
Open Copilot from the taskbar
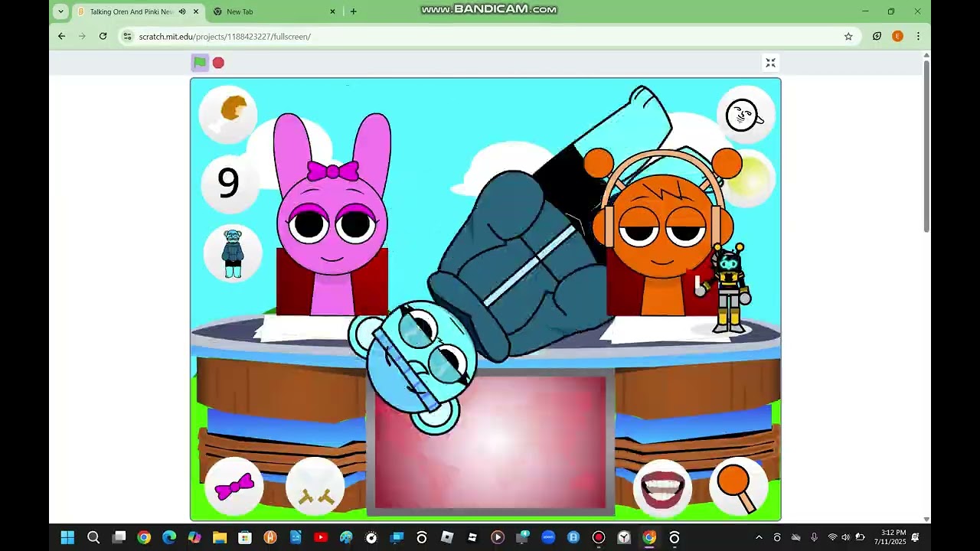(x=194, y=537)
